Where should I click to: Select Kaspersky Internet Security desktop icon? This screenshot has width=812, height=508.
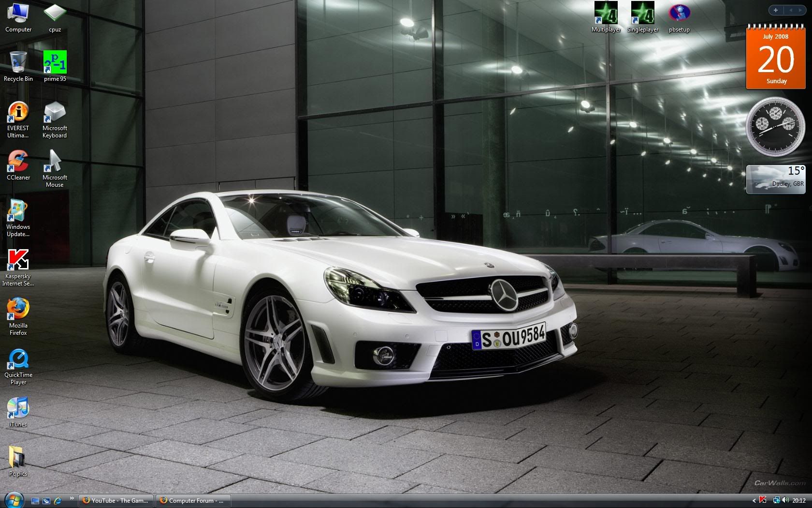point(18,268)
